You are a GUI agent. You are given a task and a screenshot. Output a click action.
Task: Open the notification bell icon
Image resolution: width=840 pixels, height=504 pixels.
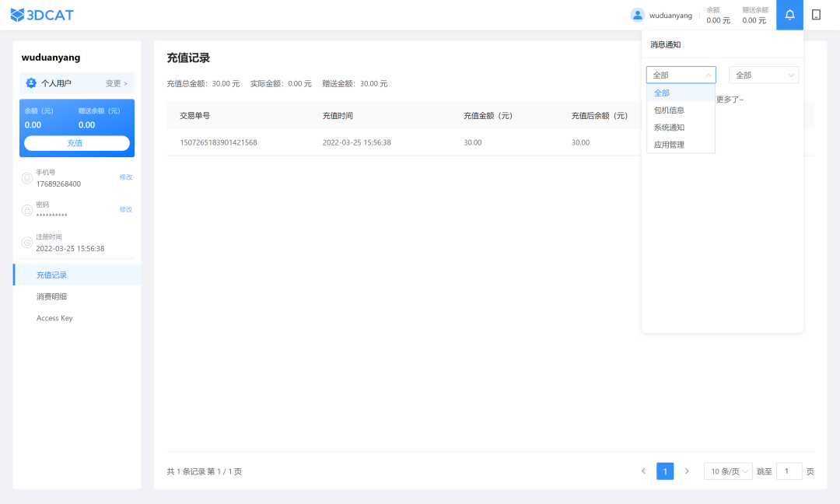click(x=789, y=15)
